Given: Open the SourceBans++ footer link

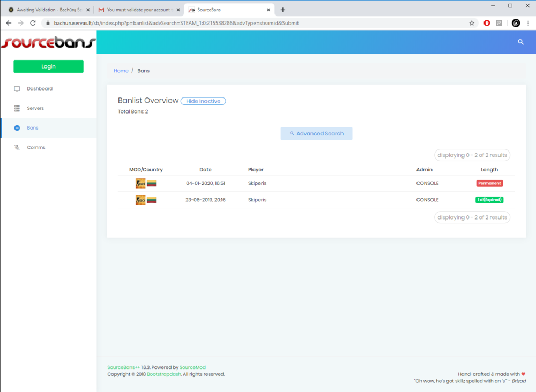Looking at the screenshot, I should point(123,367).
